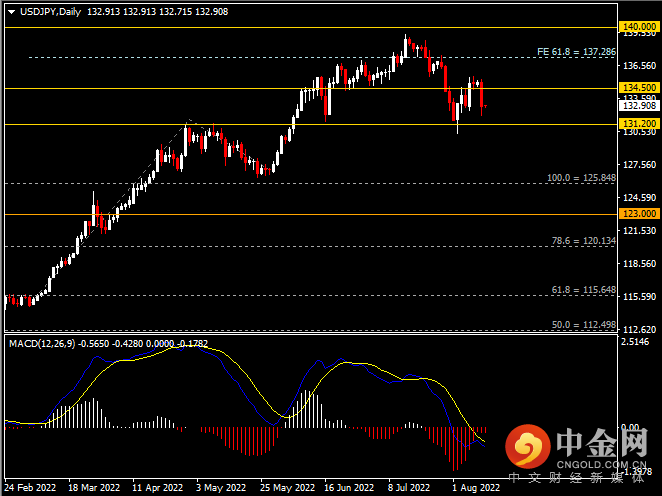Select the 140.000 price level label

[x=639, y=27]
